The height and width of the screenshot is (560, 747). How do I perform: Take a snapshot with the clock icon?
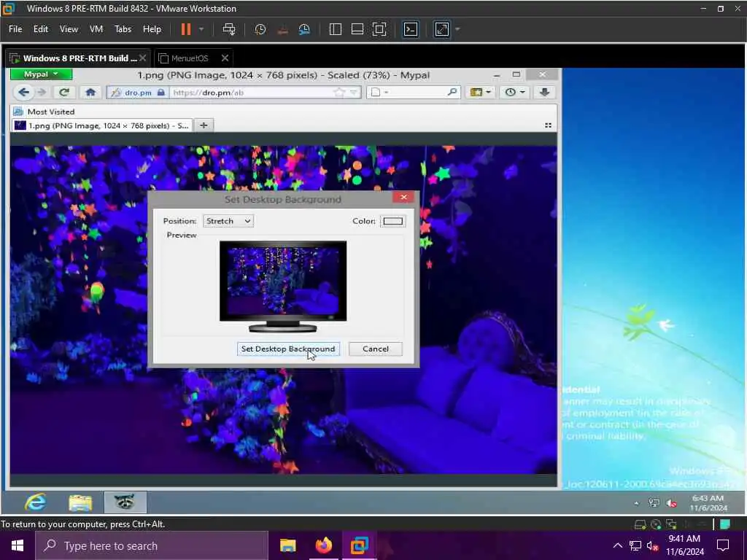tap(260, 29)
